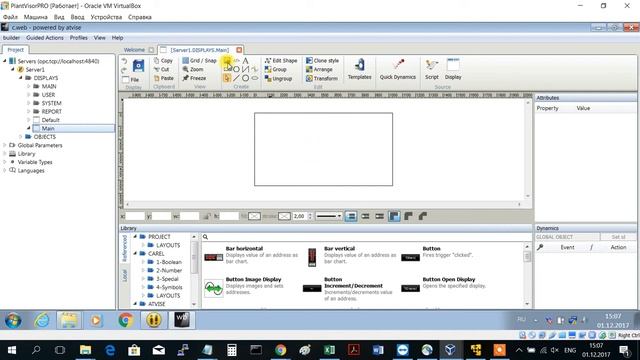Open Grid / Snap settings

[x=199, y=60]
